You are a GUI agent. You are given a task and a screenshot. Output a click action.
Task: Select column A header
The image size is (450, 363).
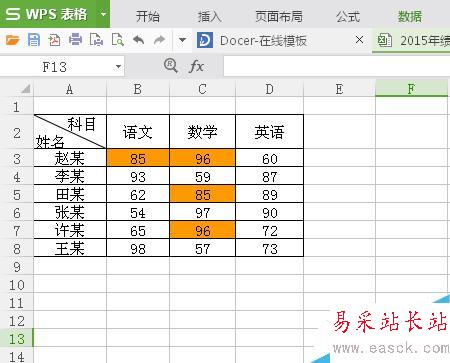(x=70, y=89)
